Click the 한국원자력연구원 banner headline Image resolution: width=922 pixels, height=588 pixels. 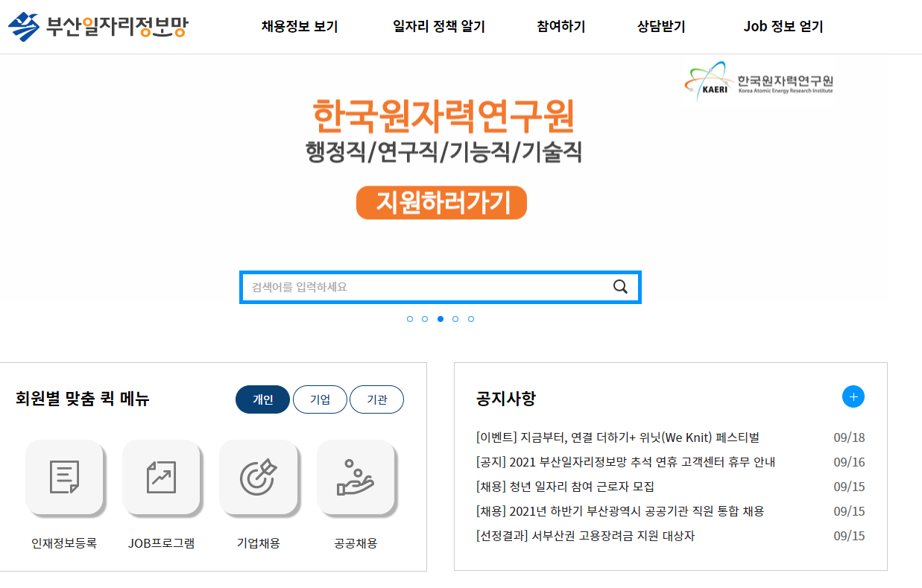pyautogui.click(x=443, y=116)
